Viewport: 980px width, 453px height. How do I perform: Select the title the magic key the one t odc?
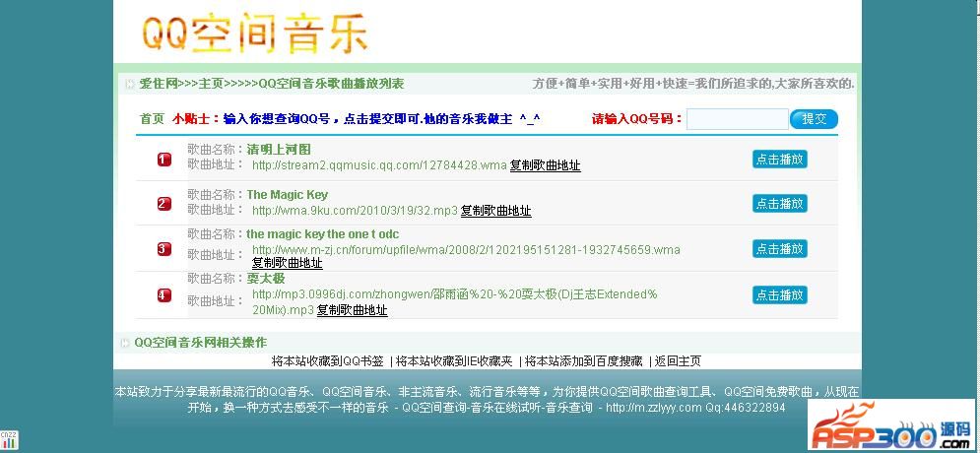(x=322, y=234)
